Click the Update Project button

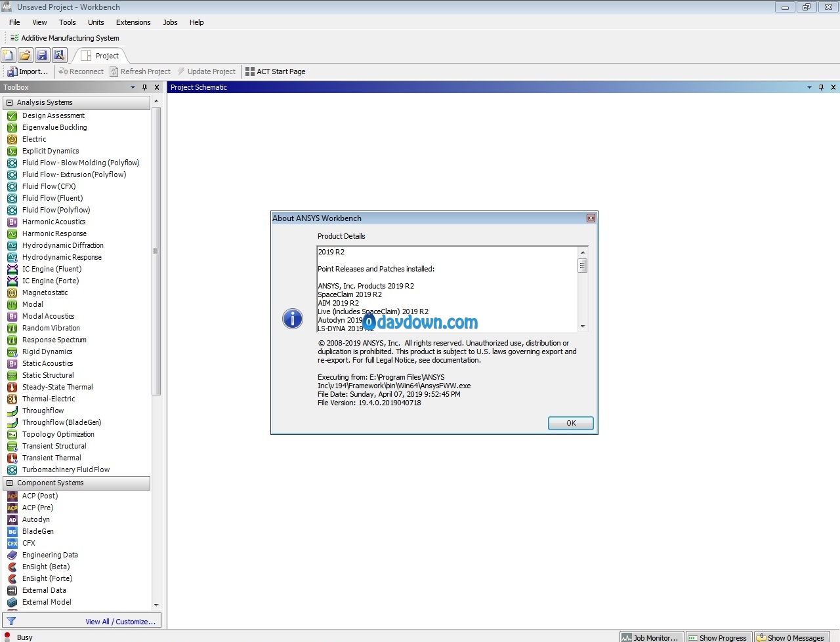pyautogui.click(x=206, y=71)
